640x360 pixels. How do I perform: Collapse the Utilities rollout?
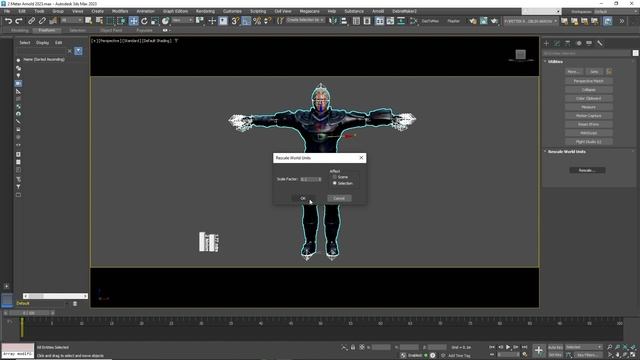(545, 62)
